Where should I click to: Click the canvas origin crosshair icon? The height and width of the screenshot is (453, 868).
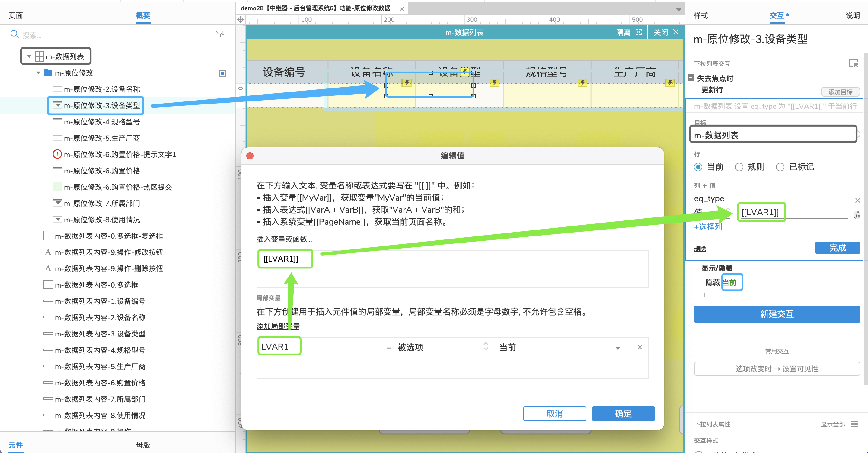[x=240, y=20]
